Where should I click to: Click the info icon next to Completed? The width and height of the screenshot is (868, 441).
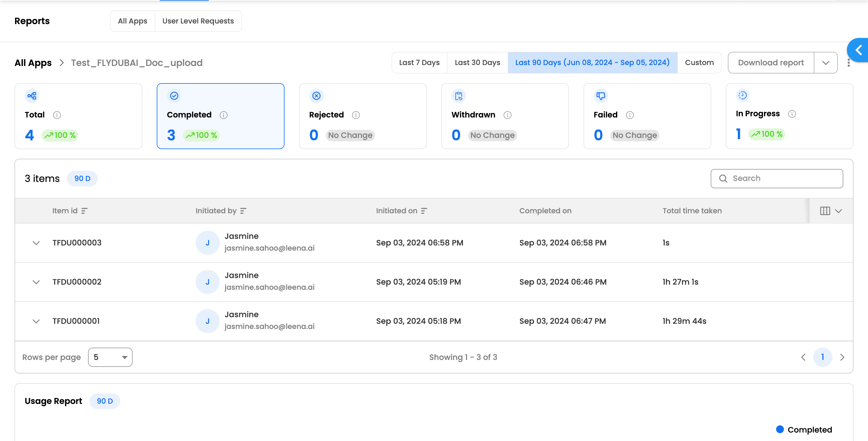click(223, 115)
